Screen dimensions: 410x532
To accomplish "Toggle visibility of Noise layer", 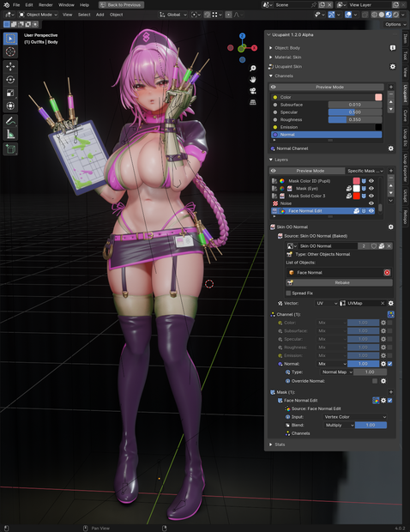I will point(371,203).
